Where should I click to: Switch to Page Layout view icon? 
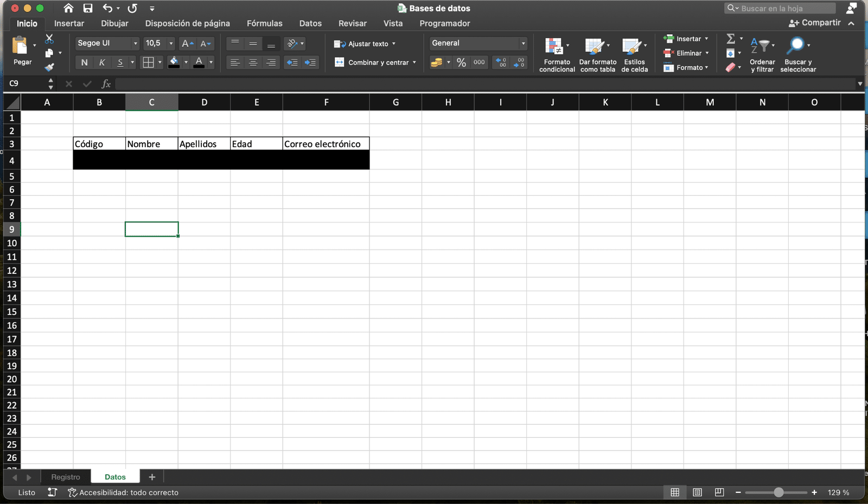point(697,492)
